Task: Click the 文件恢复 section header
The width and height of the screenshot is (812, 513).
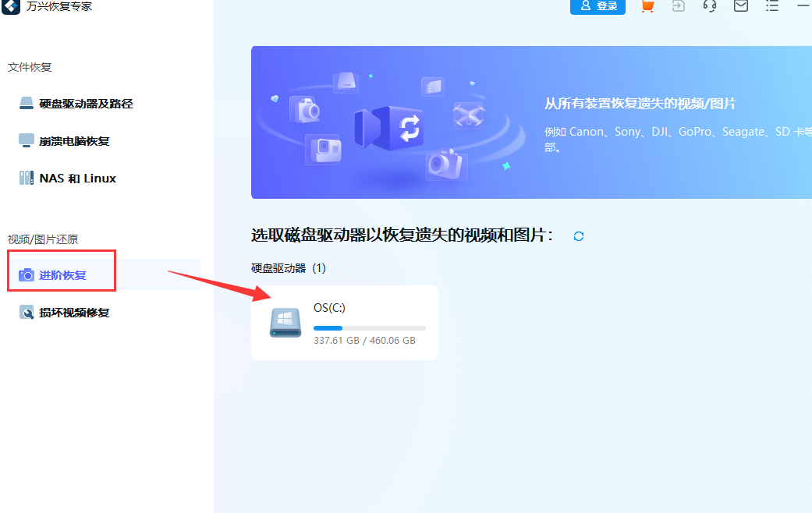Action: tap(28, 67)
